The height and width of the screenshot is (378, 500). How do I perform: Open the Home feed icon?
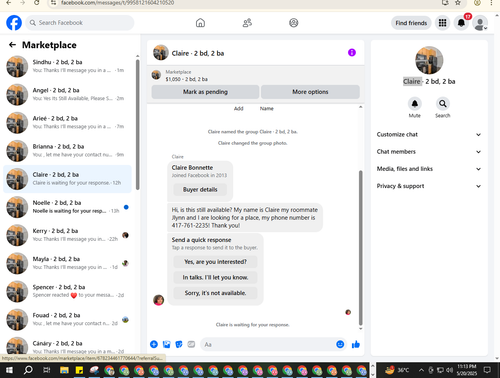point(200,23)
